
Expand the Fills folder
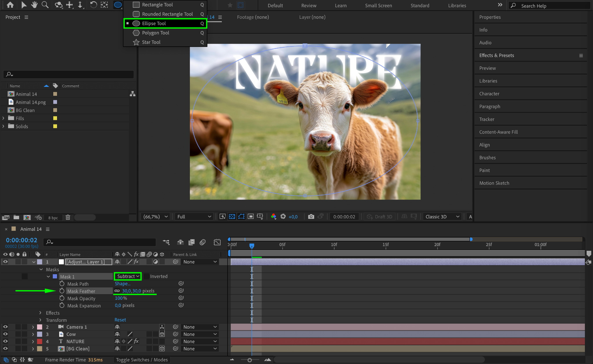pos(3,118)
